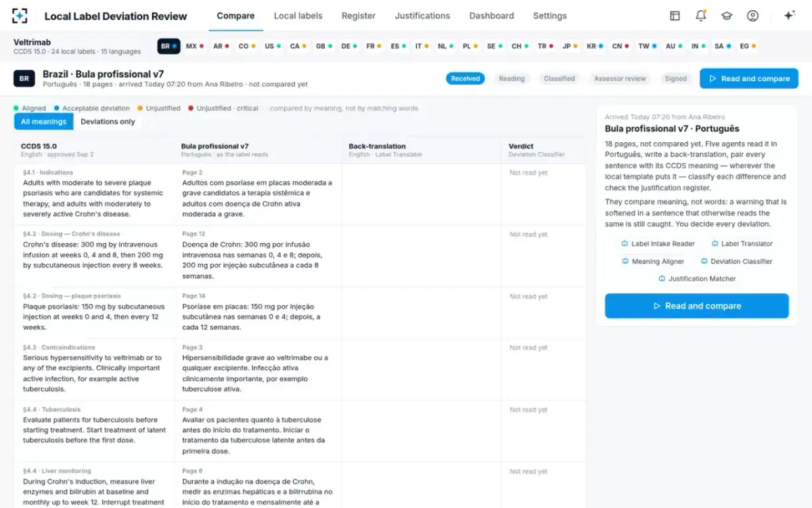Screen dimensions: 812x508
Task: Open the Settings tab
Action: [549, 16]
